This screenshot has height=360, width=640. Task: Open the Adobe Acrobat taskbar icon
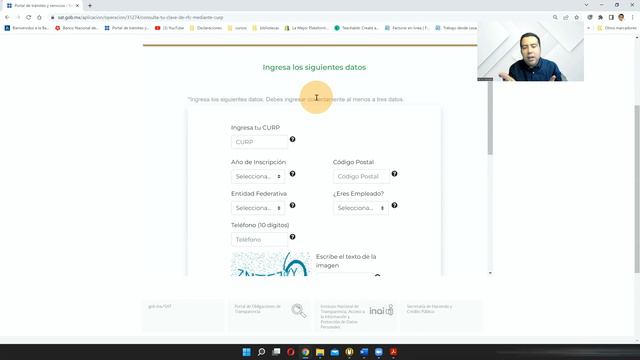click(393, 352)
